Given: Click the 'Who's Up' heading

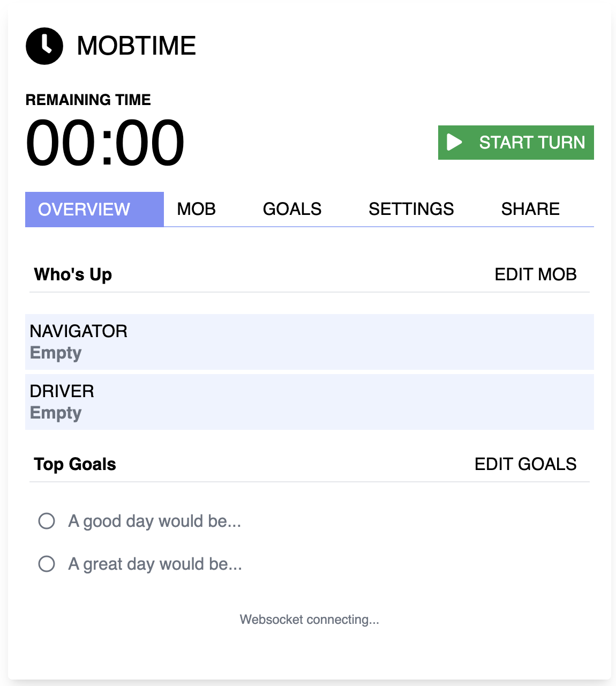Looking at the screenshot, I should click(73, 274).
